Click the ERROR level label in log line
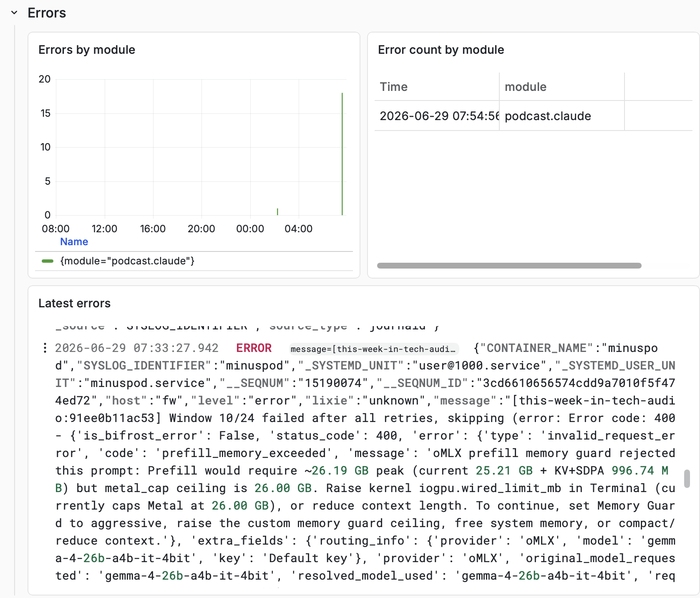Image resolution: width=700 pixels, height=598 pixels. pyautogui.click(x=254, y=348)
